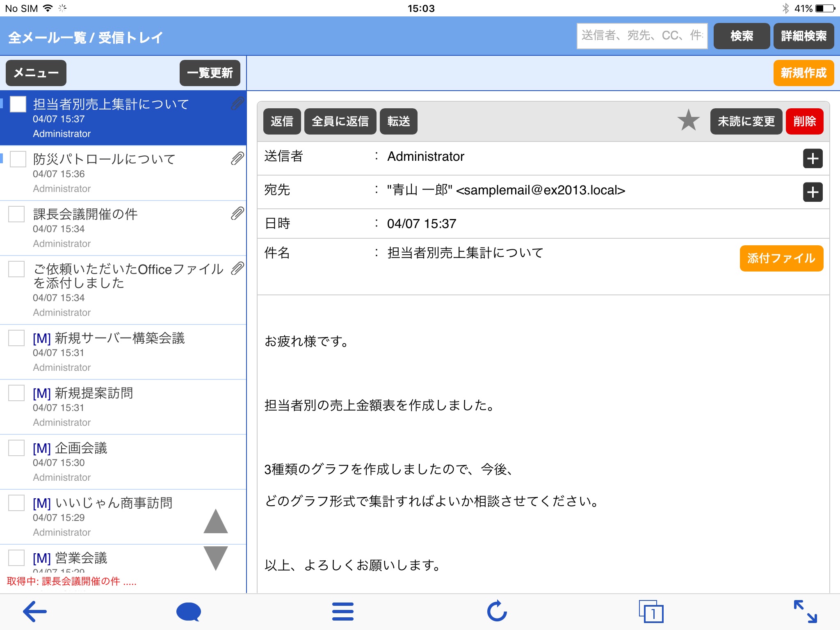Check the box for 新規サーバー構築会議
The width and height of the screenshot is (840, 630).
pos(17,338)
